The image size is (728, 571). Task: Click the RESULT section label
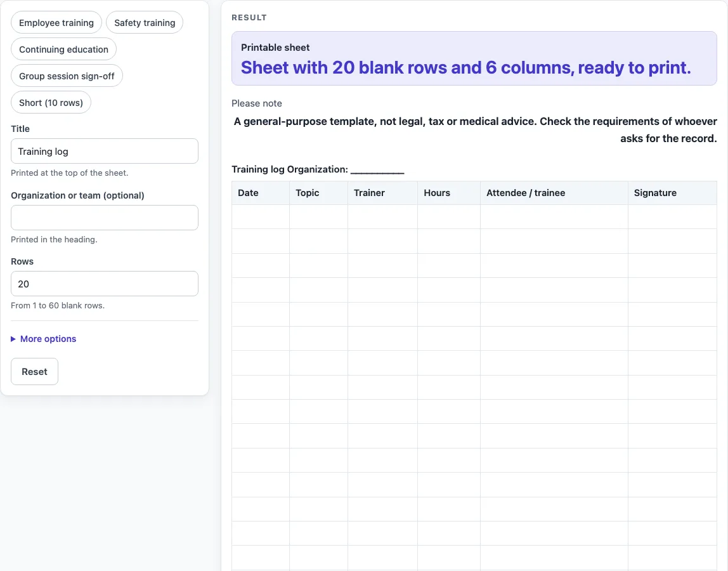tap(249, 18)
